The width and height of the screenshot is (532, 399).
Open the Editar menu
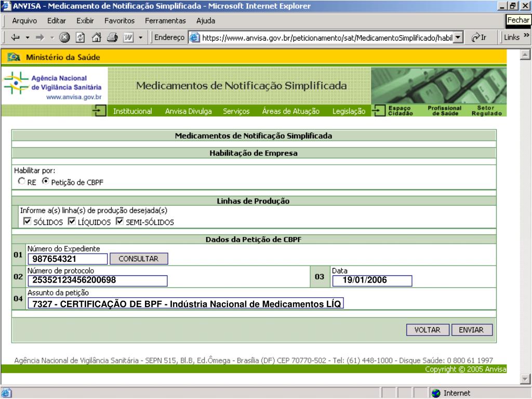[x=56, y=21]
